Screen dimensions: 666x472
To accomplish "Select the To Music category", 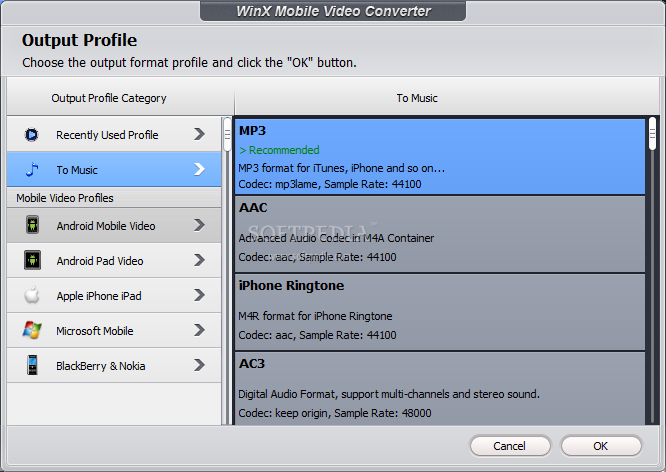I will pos(114,170).
